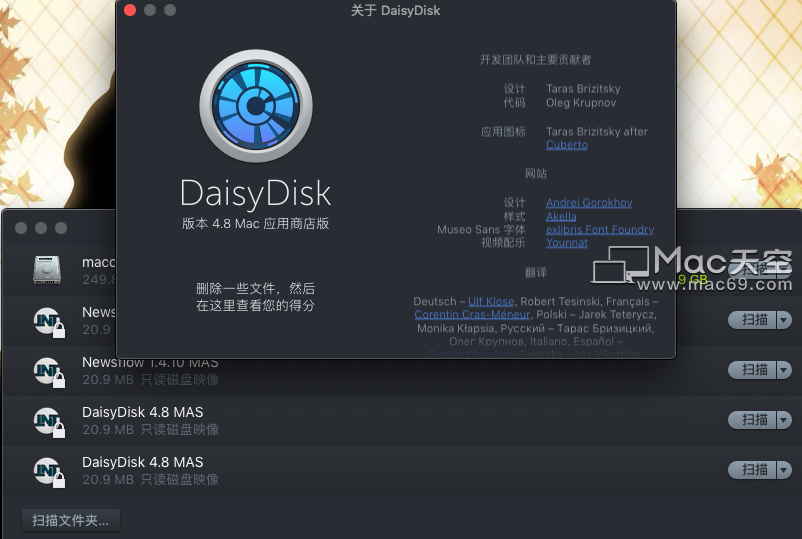The image size is (802, 539).
Task: Click disk image icon of upper DaisyDisk 4.8 MAS row
Action: [50, 422]
